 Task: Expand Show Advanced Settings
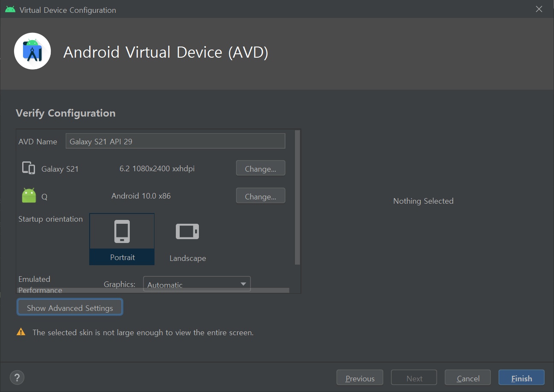(70, 307)
